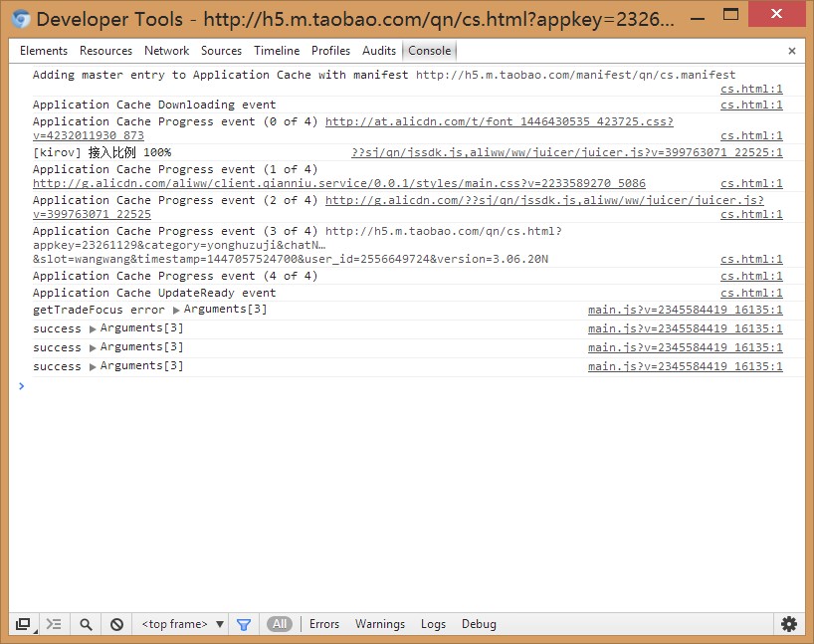Open g.alicdn.com jssdk.js juicer.js progress link
This screenshot has height=644, width=814.
pos(544,200)
